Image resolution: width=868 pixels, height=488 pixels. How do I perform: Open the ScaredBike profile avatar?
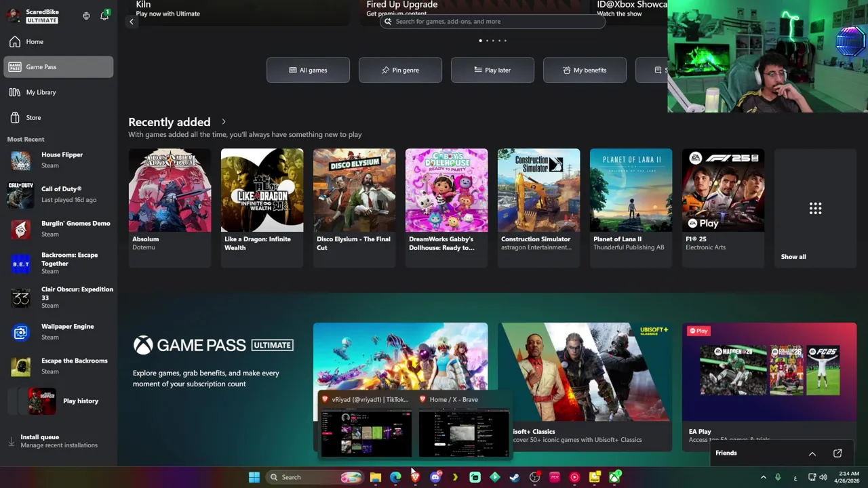[x=14, y=16]
